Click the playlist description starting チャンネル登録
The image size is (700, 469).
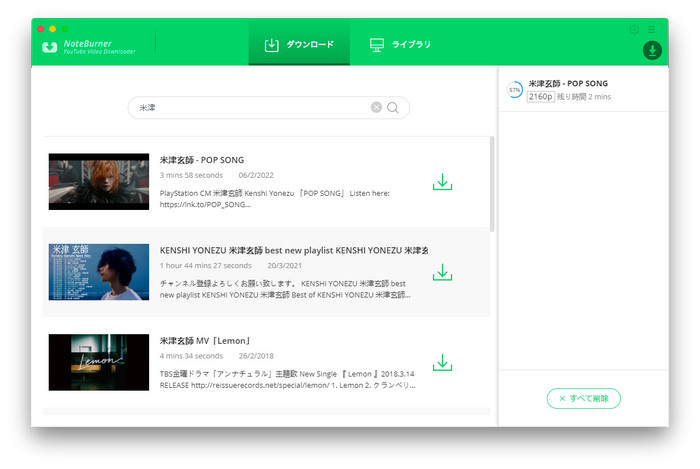click(x=285, y=289)
